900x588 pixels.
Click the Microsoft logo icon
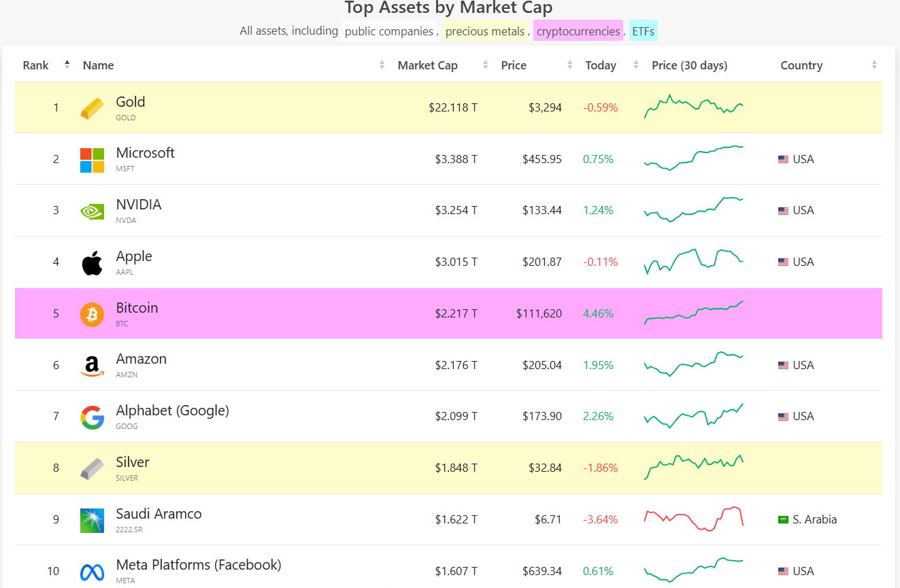(92, 160)
